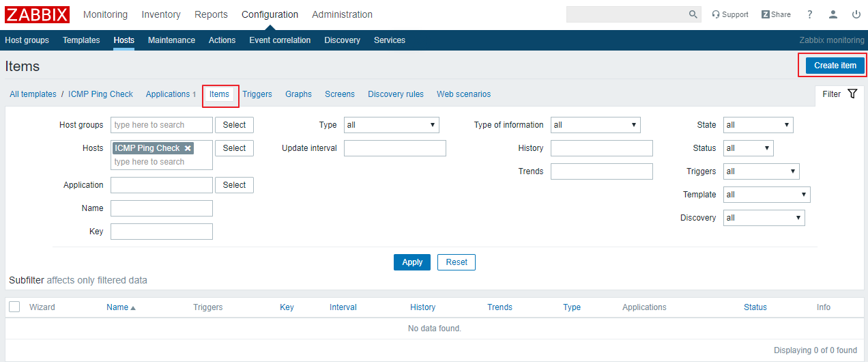Screen dimensions: 868x362
Task: Open the Inventory menu
Action: [161, 14]
